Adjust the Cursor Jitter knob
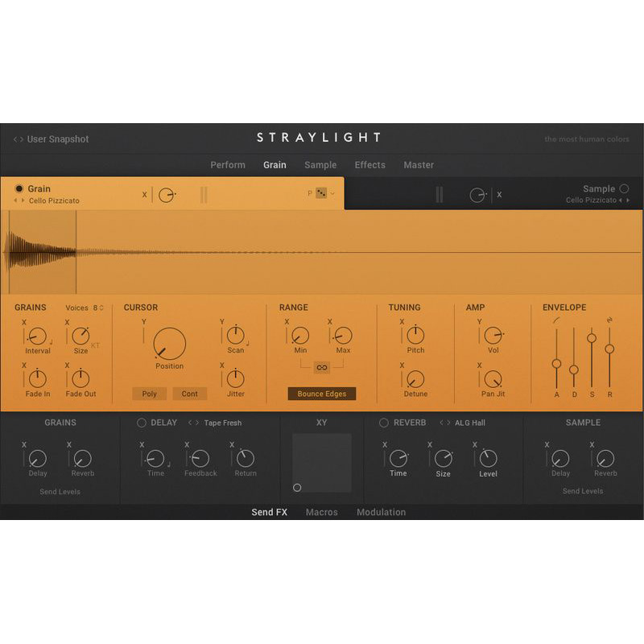This screenshot has width=644, height=644. (x=236, y=379)
